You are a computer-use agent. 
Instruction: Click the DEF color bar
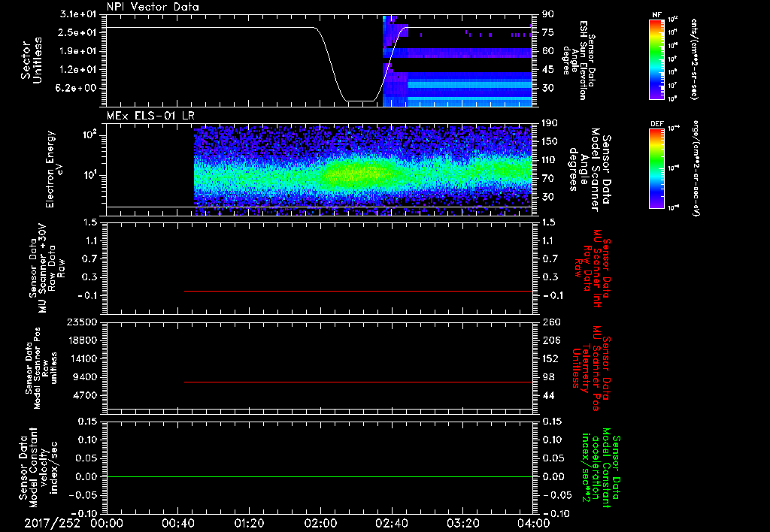657,168
